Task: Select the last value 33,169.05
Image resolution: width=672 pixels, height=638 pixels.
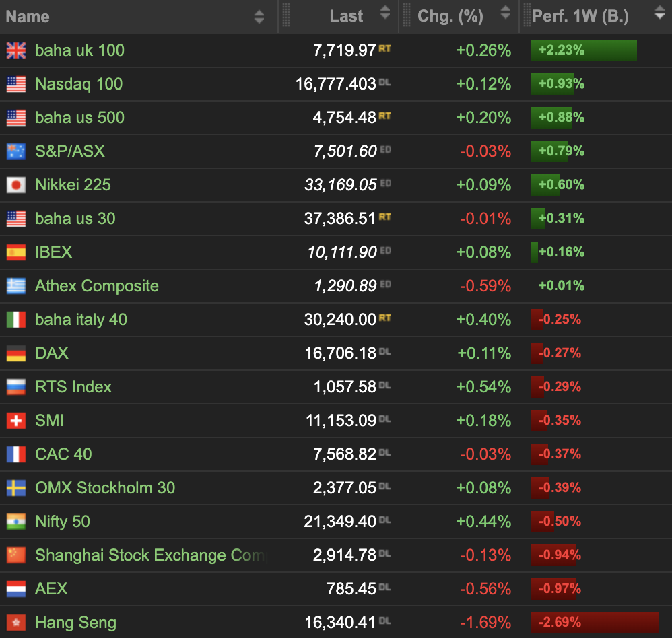Action: 341,185
